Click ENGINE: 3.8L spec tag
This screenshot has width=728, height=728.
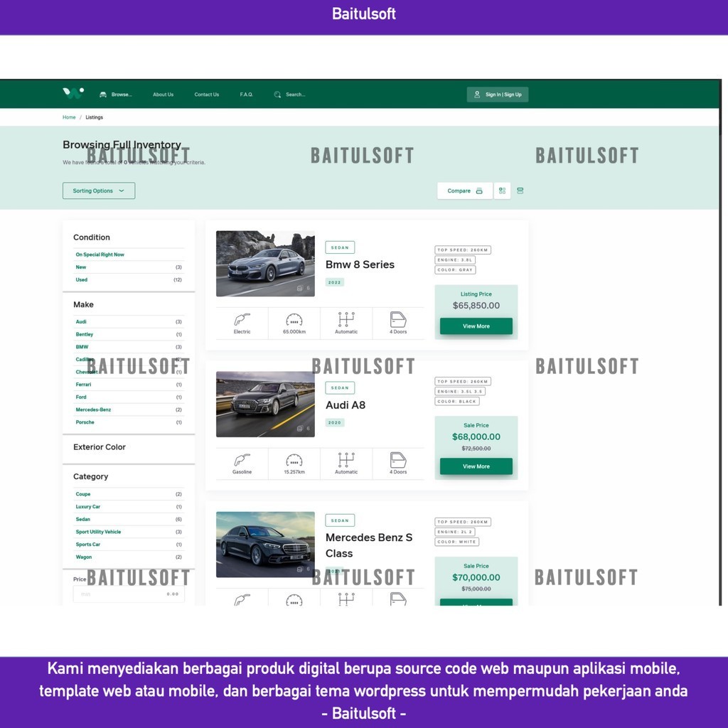point(455,260)
